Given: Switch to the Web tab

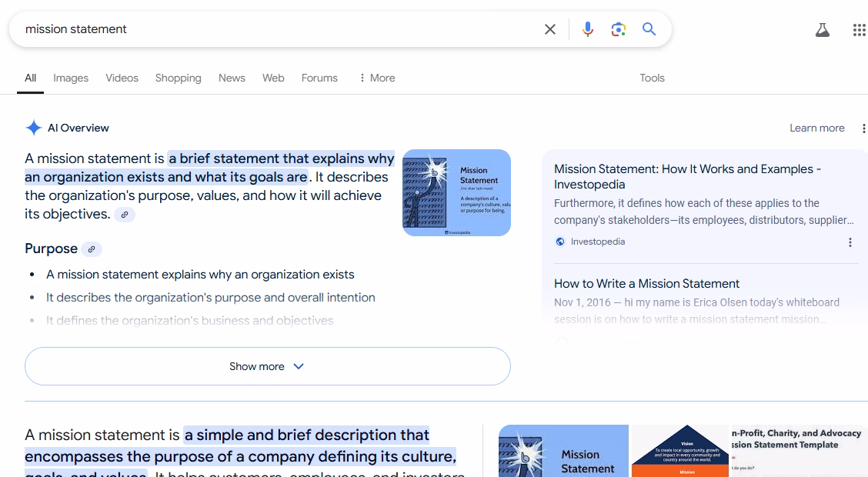Looking at the screenshot, I should tap(273, 78).
